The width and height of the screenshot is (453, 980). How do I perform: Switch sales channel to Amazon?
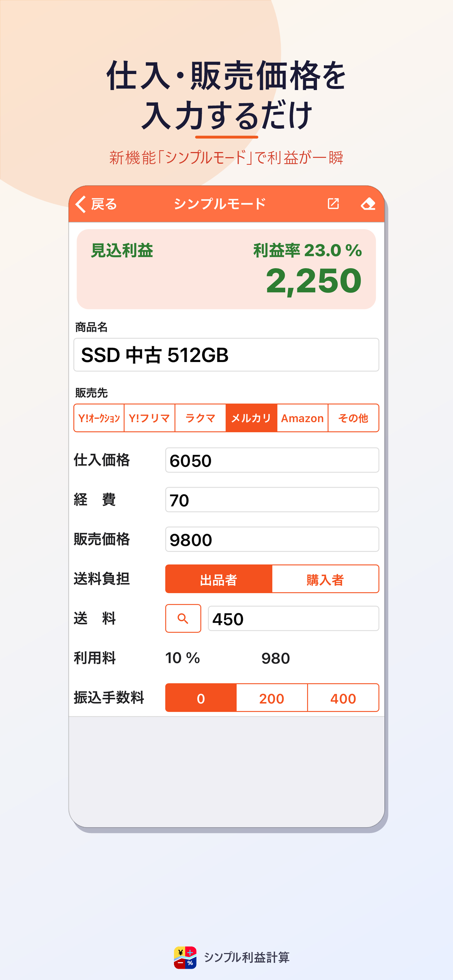coord(302,418)
